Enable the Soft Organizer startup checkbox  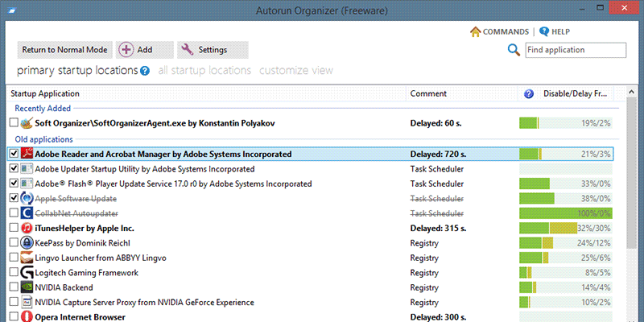[x=13, y=124]
